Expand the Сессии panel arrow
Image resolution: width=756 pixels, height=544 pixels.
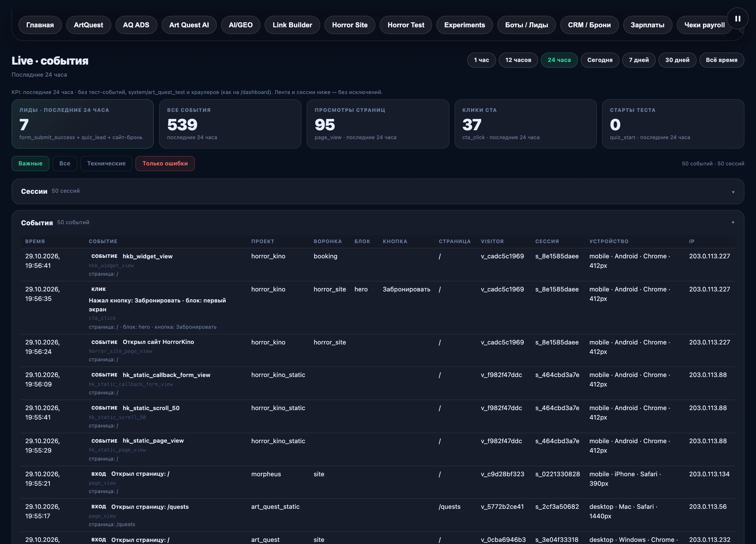coord(733,192)
